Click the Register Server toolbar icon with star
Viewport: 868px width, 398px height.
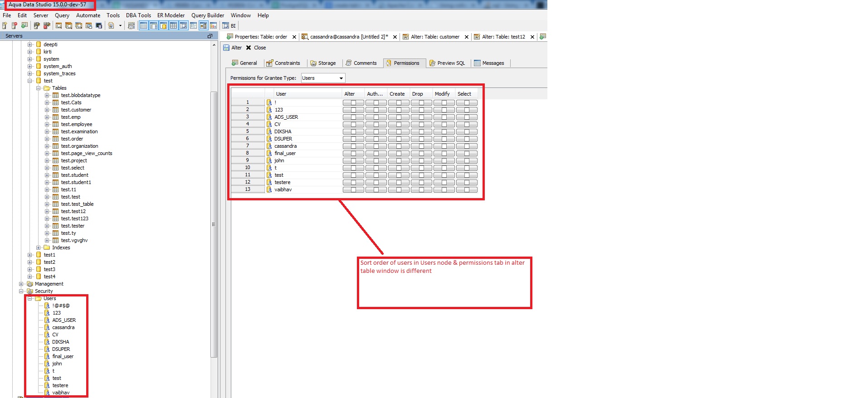pyautogui.click(x=5, y=26)
